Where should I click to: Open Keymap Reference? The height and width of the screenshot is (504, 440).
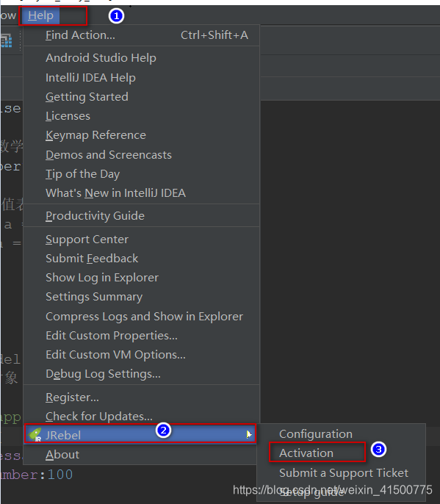pos(142,135)
